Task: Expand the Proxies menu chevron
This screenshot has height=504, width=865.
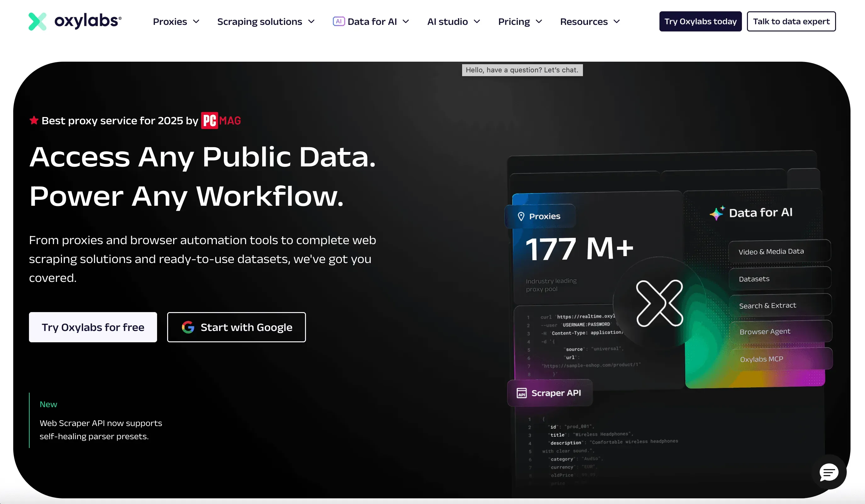Action: (196, 22)
